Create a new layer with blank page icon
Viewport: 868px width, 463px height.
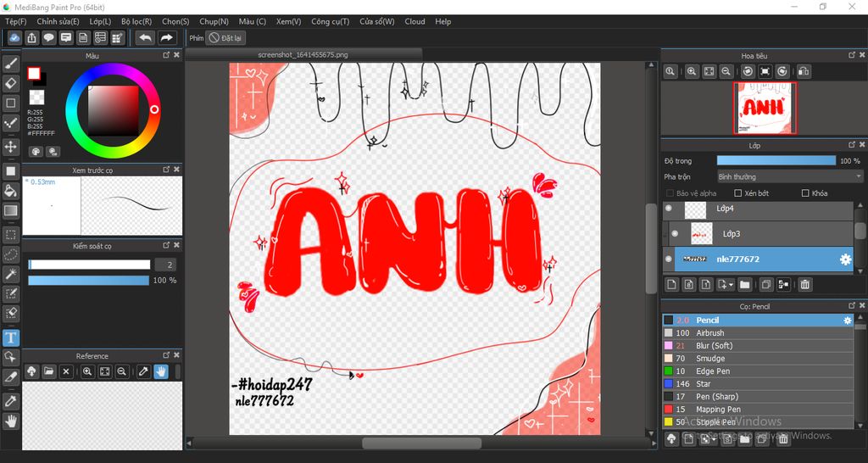pos(671,285)
